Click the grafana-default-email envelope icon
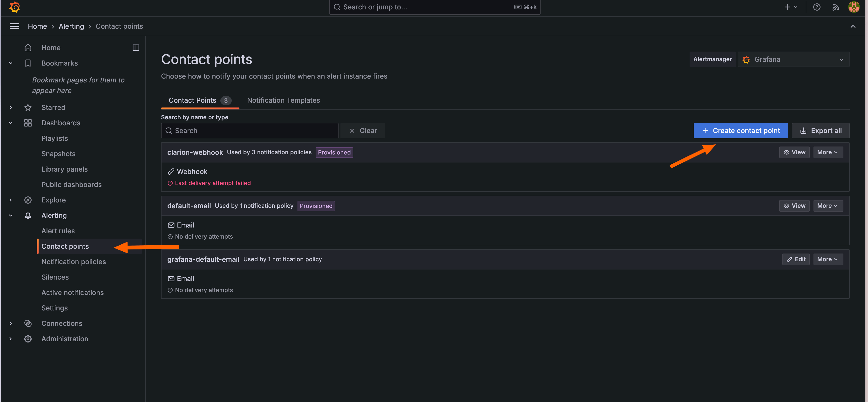This screenshot has height=402, width=868. (x=171, y=279)
